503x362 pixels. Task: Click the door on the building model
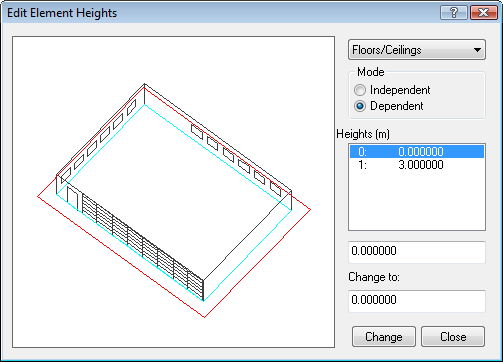coord(72,198)
